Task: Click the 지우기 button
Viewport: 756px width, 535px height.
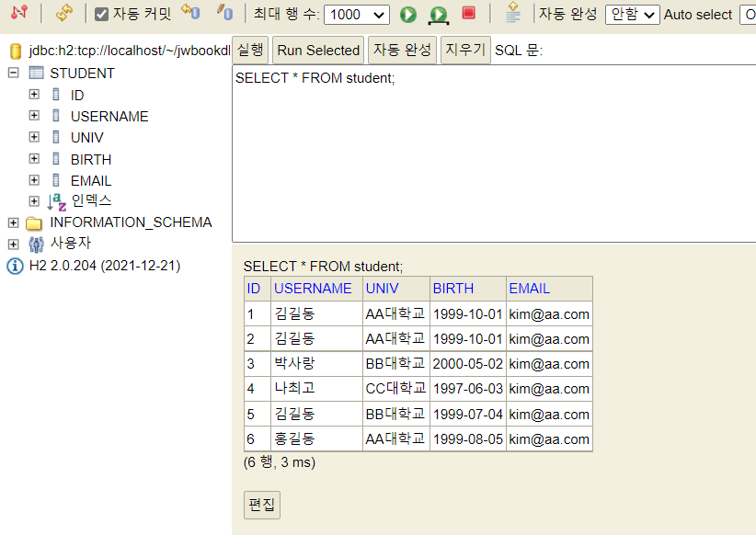Action: coord(465,50)
